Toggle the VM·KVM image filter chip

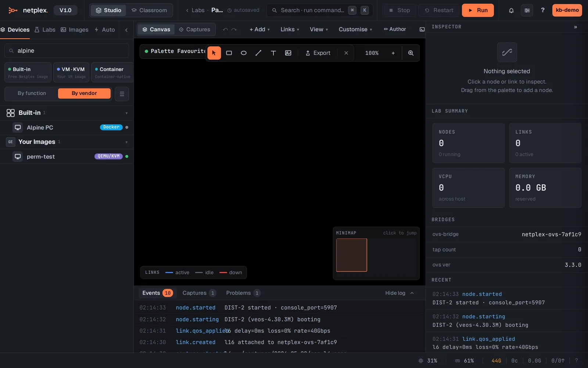pyautogui.click(x=71, y=72)
